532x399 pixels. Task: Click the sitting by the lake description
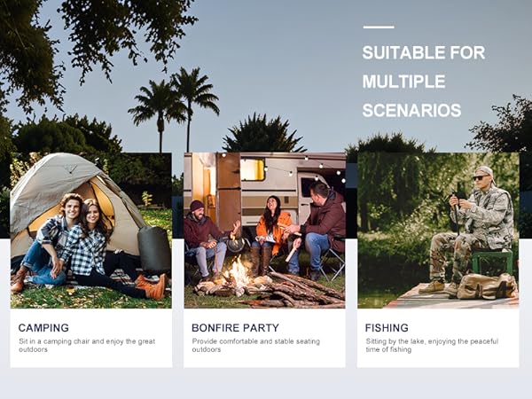tap(432, 346)
